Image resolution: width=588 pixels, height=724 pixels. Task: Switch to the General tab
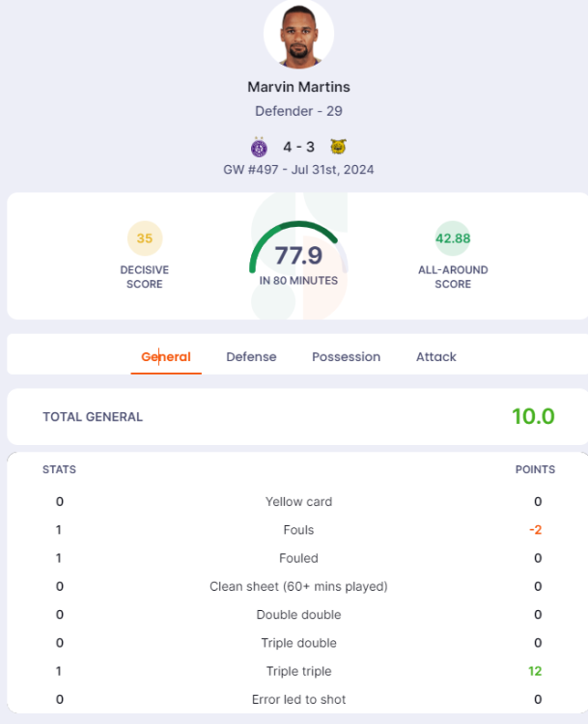tap(166, 357)
